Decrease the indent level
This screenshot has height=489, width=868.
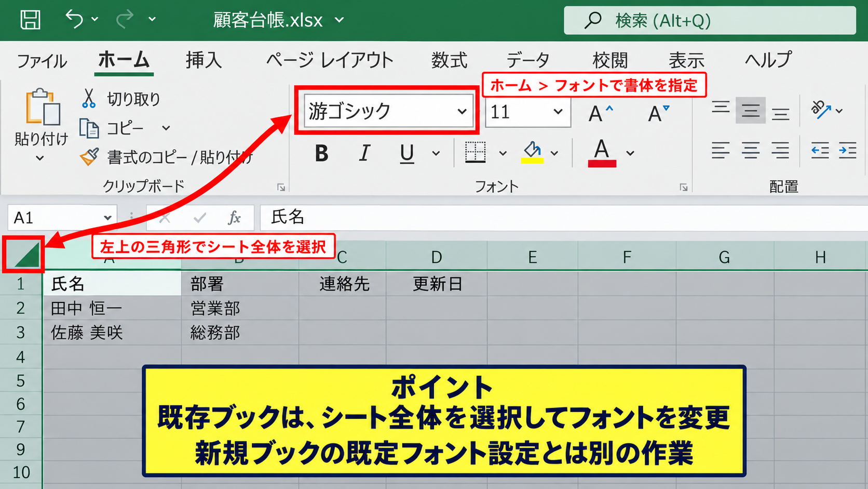820,151
